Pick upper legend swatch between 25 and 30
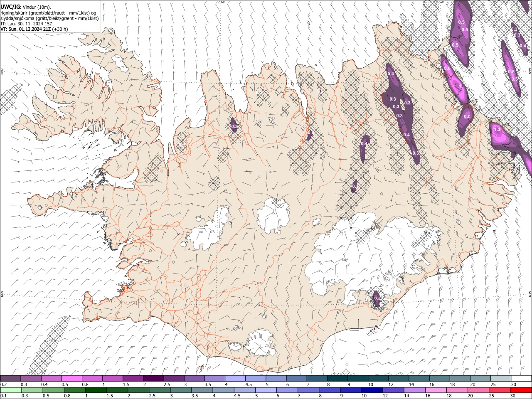 (501, 378)
